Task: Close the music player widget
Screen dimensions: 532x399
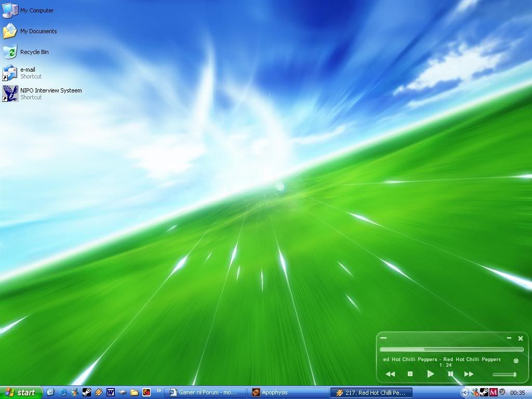Action: (x=521, y=338)
